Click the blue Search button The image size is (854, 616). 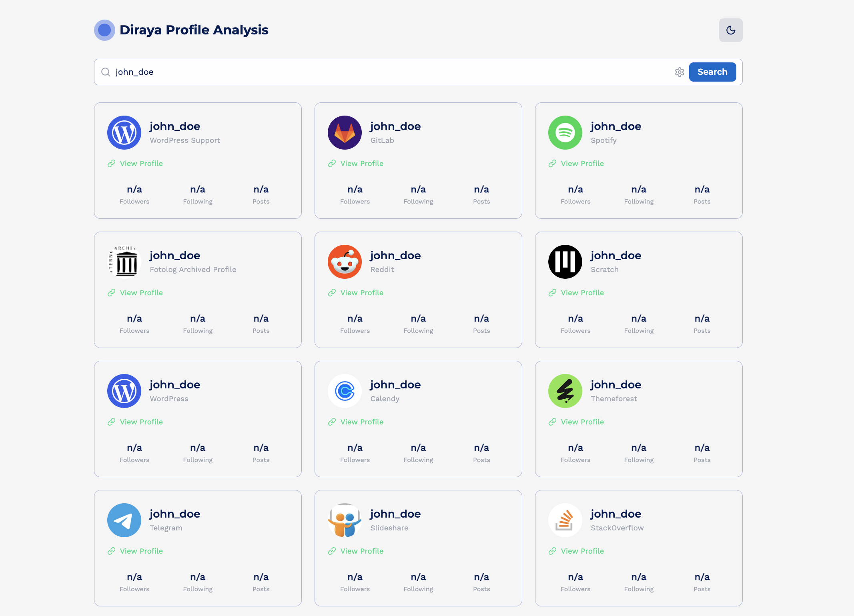(712, 72)
